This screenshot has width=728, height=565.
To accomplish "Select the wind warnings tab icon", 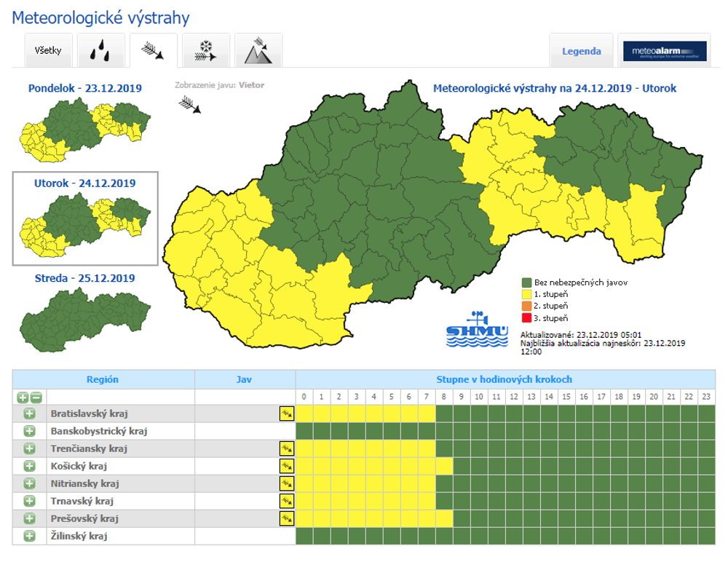I will 153,51.
